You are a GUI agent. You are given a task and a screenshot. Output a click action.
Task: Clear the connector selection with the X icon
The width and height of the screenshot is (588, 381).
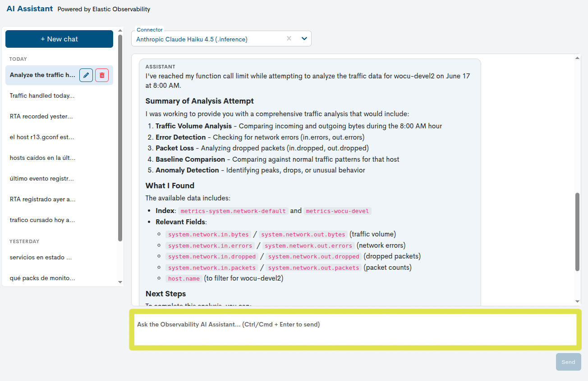[289, 39]
